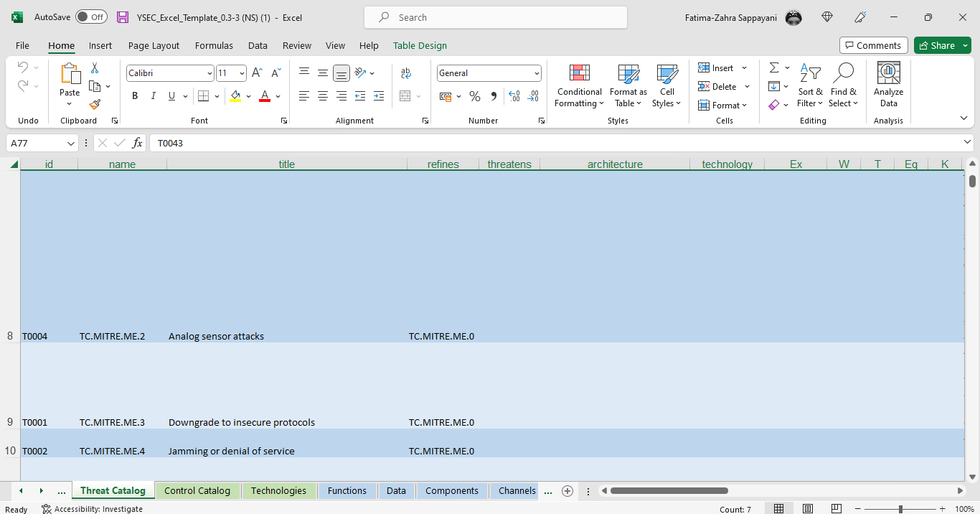The image size is (980, 514).
Task: Apply borders icon
Action: click(203, 96)
